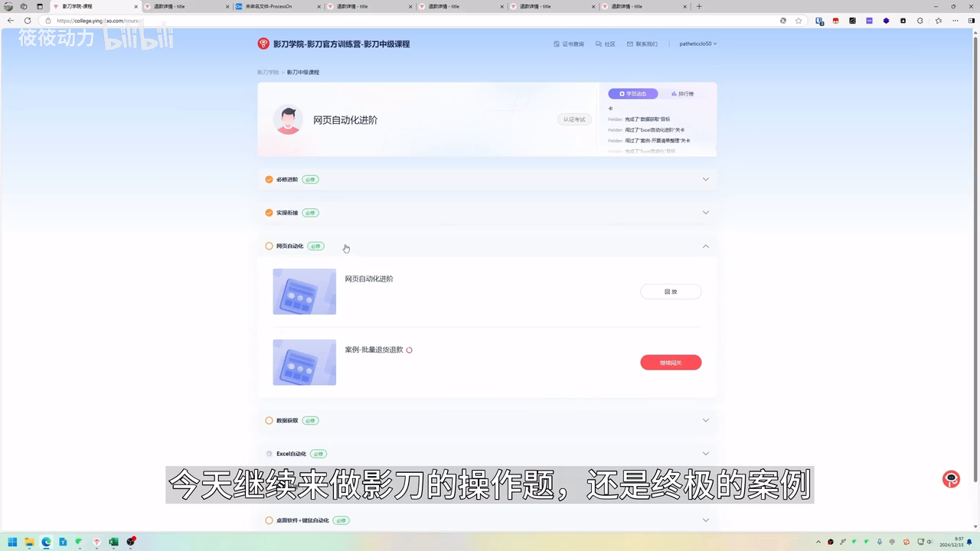
Task: Click the in-progress ring icon after 案例-批量退货退款
Action: pos(409,350)
